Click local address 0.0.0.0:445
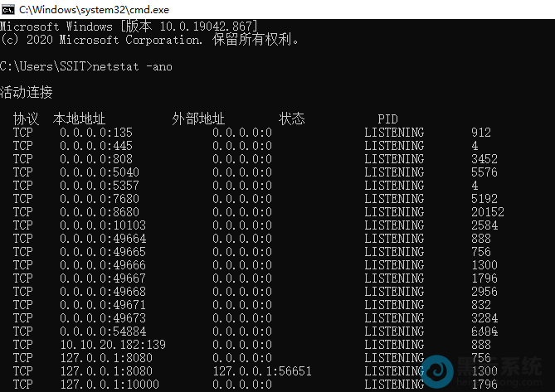The image size is (555, 392). point(96,146)
